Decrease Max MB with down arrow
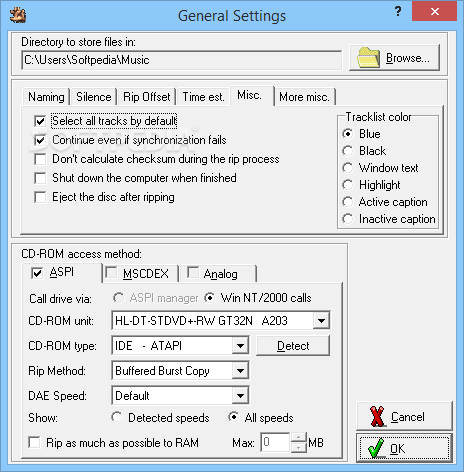The height and width of the screenshot is (472, 464). (x=299, y=447)
